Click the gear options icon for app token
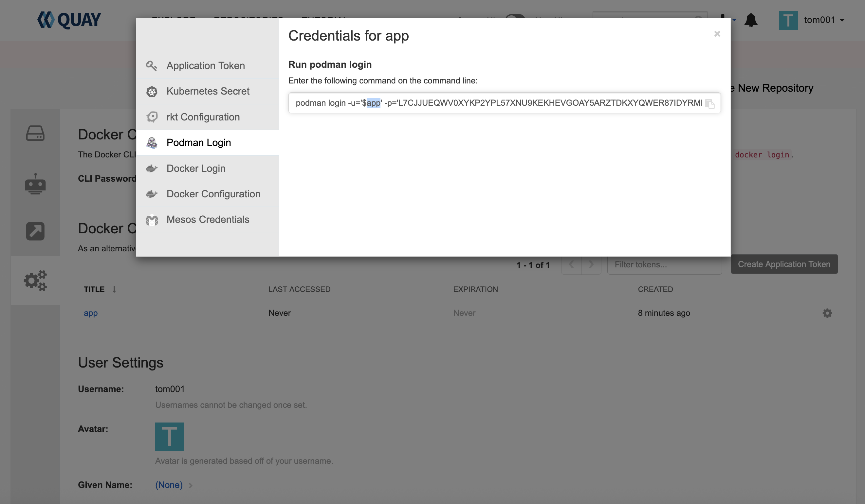 [827, 313]
